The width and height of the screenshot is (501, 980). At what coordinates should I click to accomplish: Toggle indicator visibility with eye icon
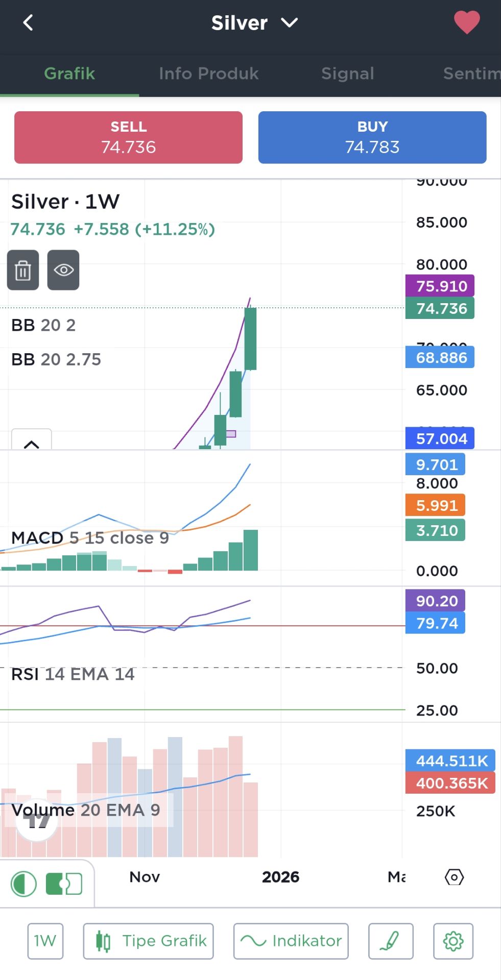click(63, 270)
